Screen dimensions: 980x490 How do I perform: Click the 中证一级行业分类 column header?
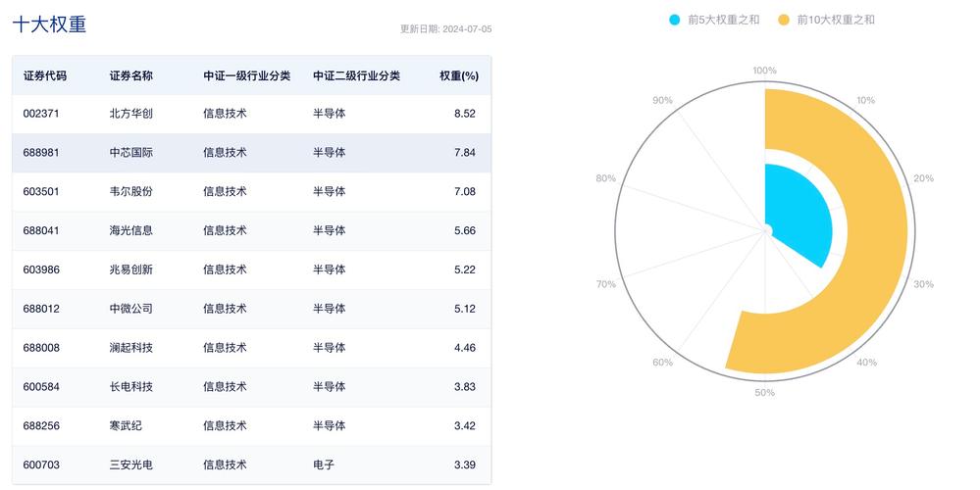(x=247, y=76)
